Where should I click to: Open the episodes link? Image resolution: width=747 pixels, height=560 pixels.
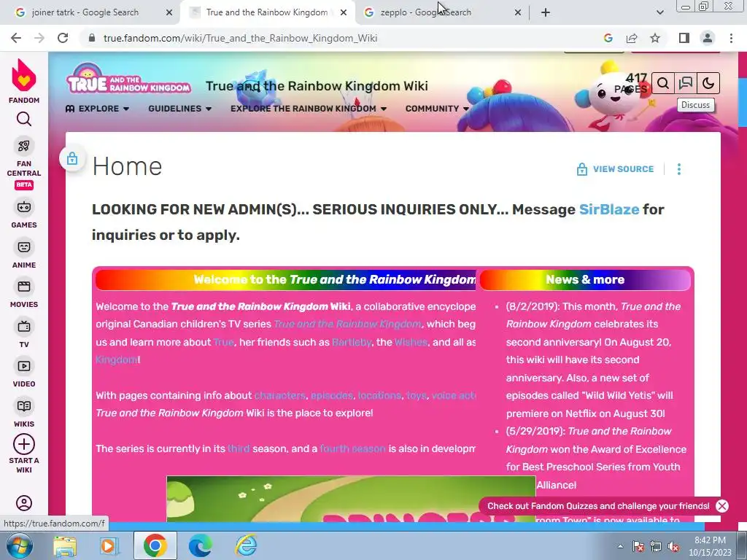[332, 395]
